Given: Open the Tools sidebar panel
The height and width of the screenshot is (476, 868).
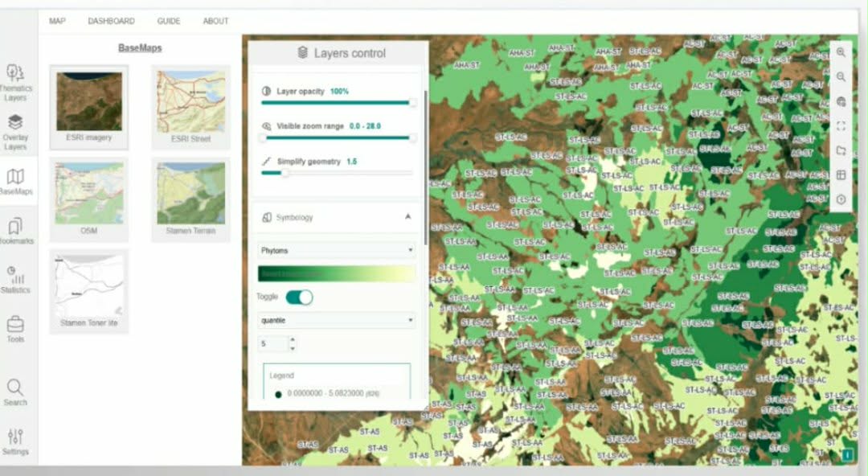Looking at the screenshot, I should point(15,329).
